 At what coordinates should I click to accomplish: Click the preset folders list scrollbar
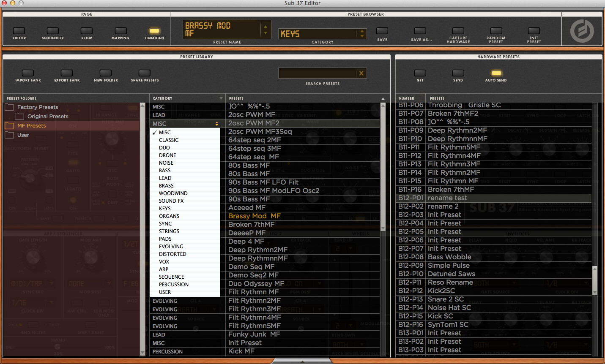click(142, 229)
